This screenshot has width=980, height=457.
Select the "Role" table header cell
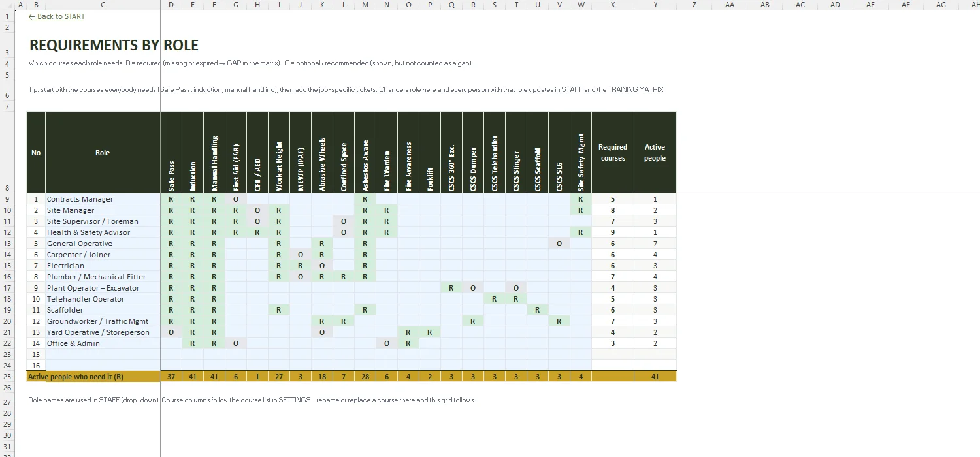[x=103, y=152]
